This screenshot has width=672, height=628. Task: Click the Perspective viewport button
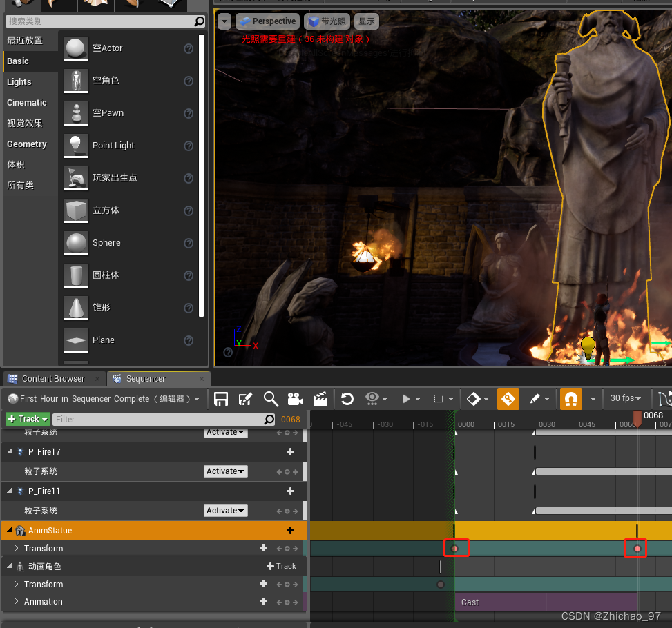(x=267, y=21)
